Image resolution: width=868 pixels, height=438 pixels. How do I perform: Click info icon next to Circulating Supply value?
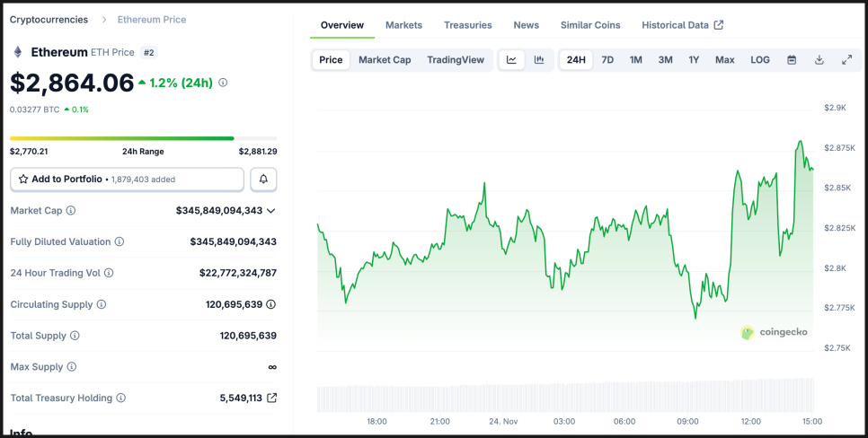(270, 304)
